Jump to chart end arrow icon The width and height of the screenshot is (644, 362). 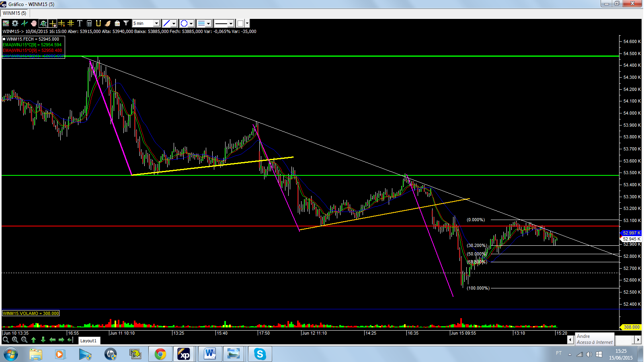coord(70,340)
